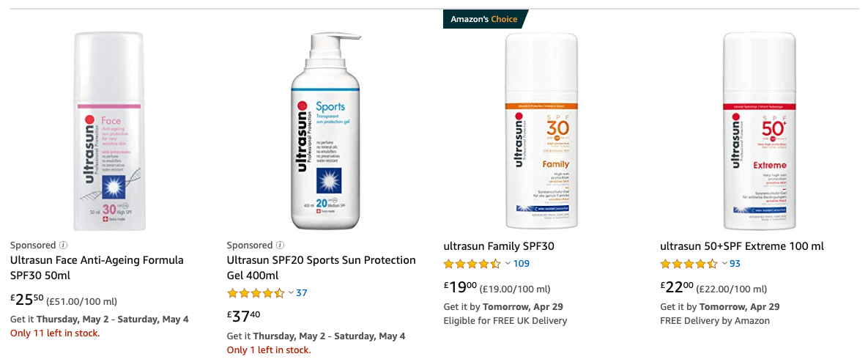Click the Amazon's Choice badge
Viewport: 868px width, 362px height.
click(484, 19)
